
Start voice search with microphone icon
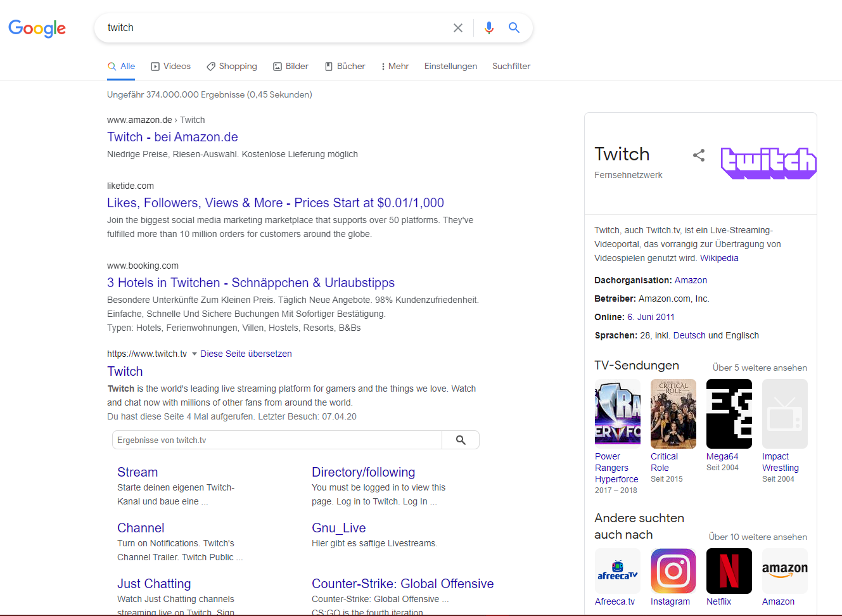coord(489,28)
